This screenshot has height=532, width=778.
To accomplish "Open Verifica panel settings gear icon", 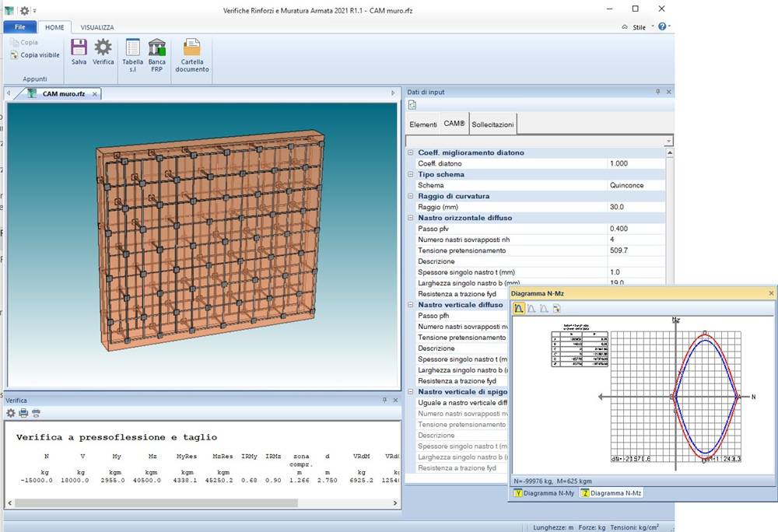I will pos(10,412).
